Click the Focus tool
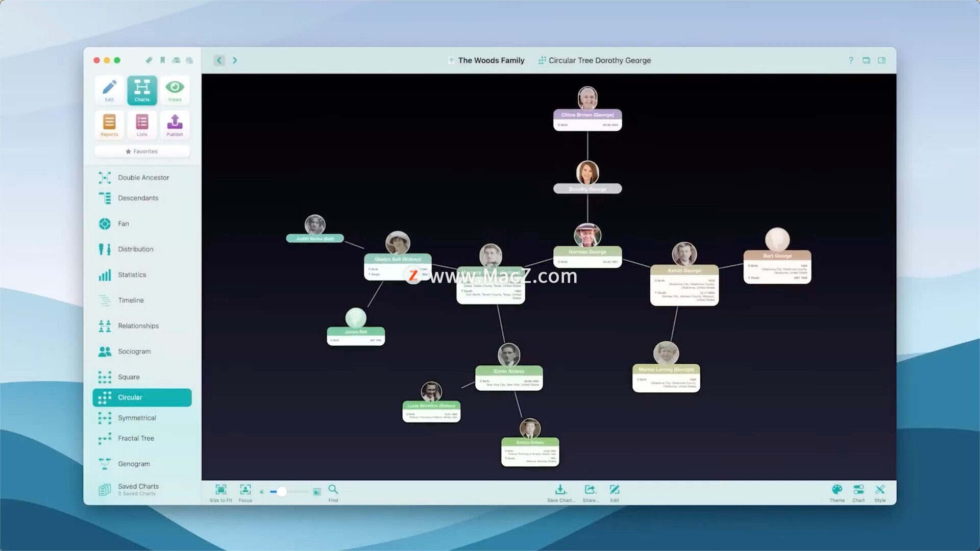Viewport: 980px width, 551px height. 245,493
